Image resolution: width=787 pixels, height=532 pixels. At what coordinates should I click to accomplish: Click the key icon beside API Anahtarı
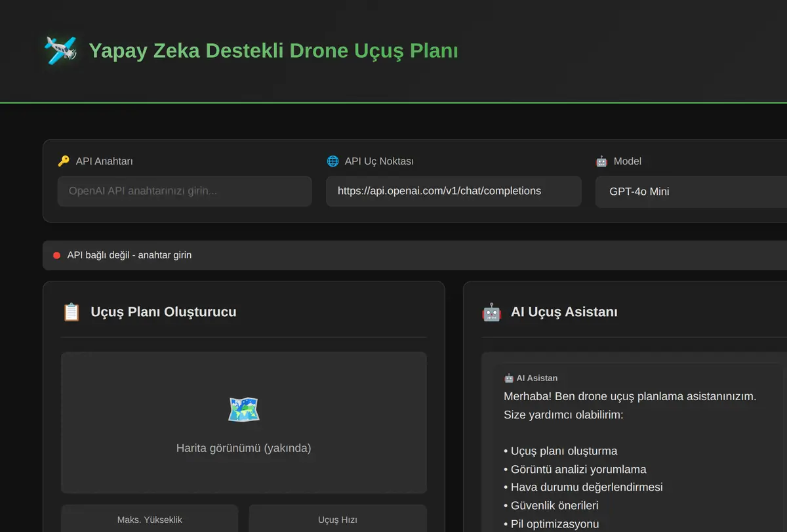[64, 161]
